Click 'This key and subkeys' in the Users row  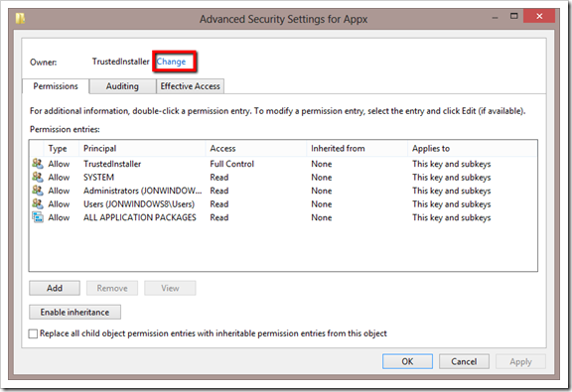(452, 204)
